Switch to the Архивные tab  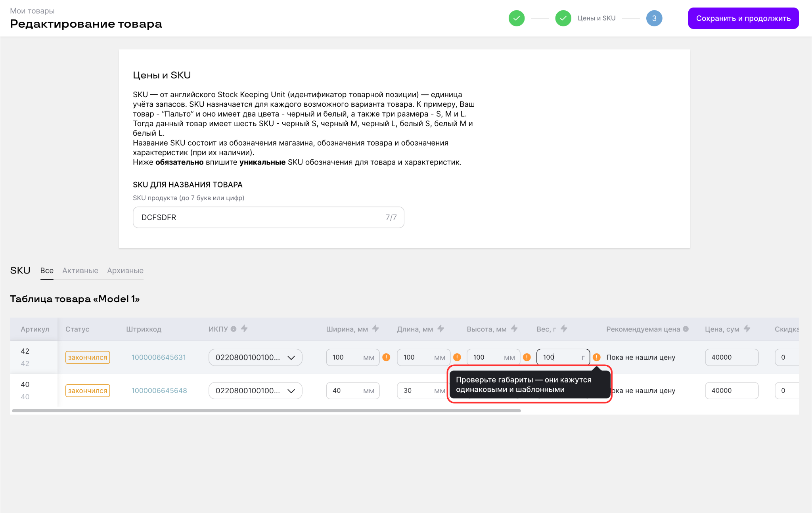(125, 271)
